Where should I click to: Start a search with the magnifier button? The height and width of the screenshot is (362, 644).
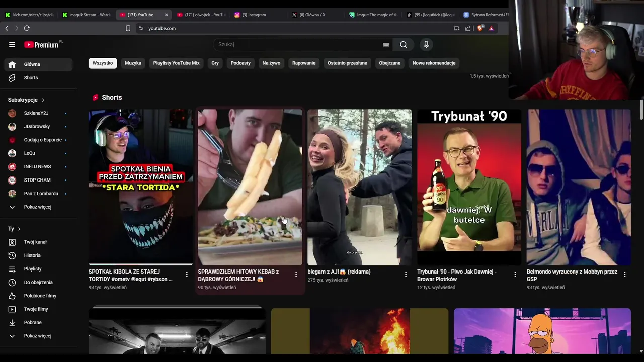pyautogui.click(x=404, y=45)
